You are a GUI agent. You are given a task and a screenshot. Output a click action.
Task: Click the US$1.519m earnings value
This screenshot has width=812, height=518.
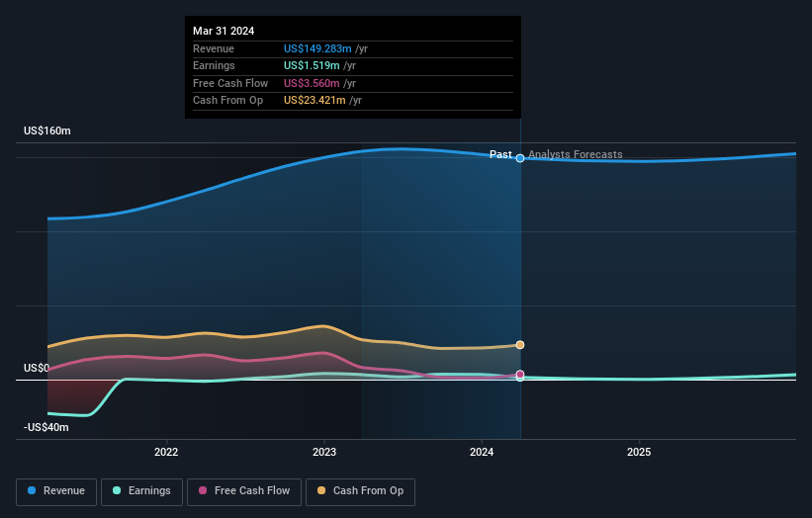point(312,65)
